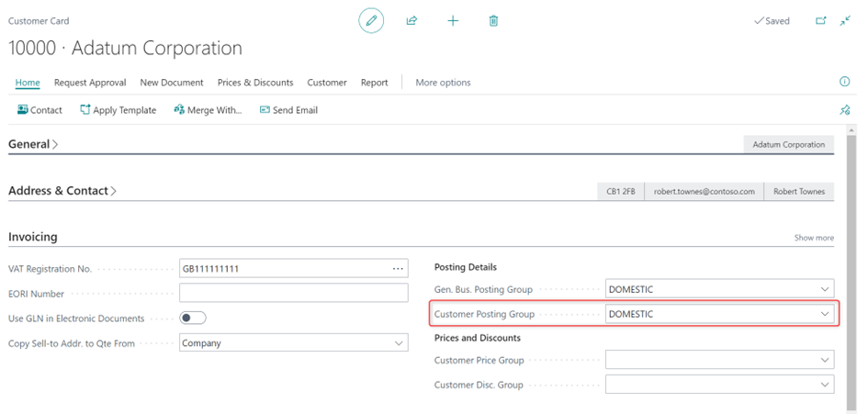Image resolution: width=868 pixels, height=414 pixels.
Task: Click Show more in Invoicing
Action: coord(814,238)
